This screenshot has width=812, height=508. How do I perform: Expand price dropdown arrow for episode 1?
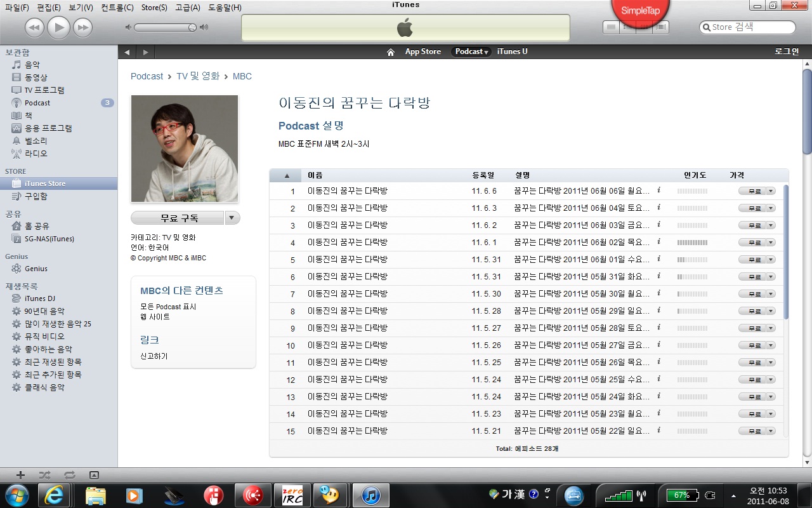pyautogui.click(x=771, y=191)
